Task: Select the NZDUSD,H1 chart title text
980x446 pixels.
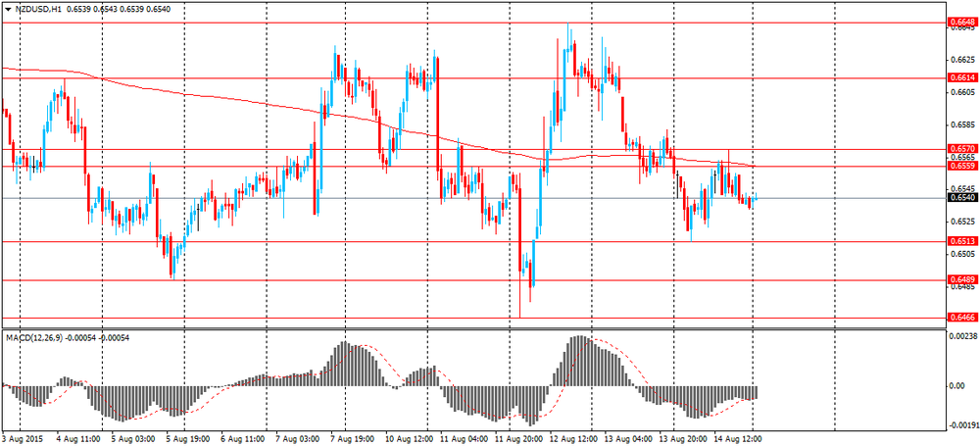Action: [33, 10]
